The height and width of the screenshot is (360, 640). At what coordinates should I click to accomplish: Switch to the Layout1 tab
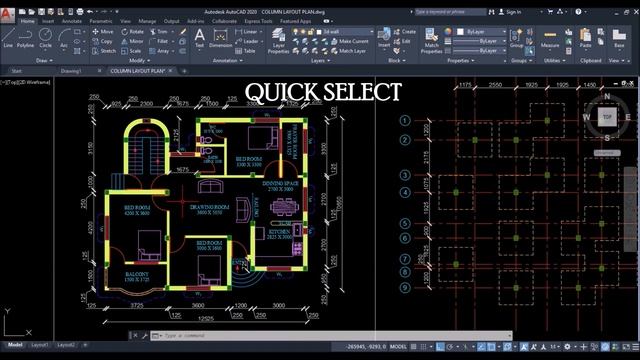pos(40,345)
